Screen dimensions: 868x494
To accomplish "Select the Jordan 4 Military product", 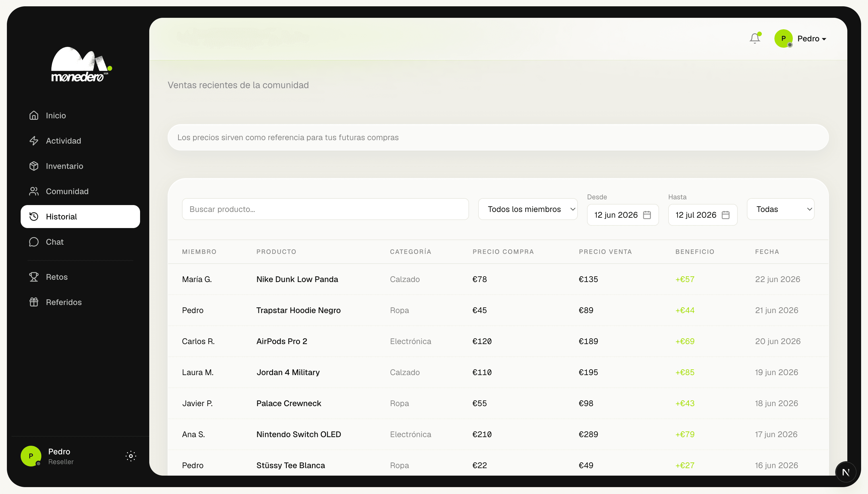I will 288,373.
